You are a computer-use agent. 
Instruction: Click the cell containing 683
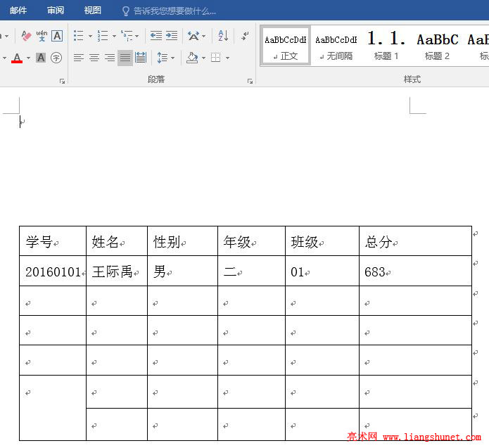pos(415,271)
